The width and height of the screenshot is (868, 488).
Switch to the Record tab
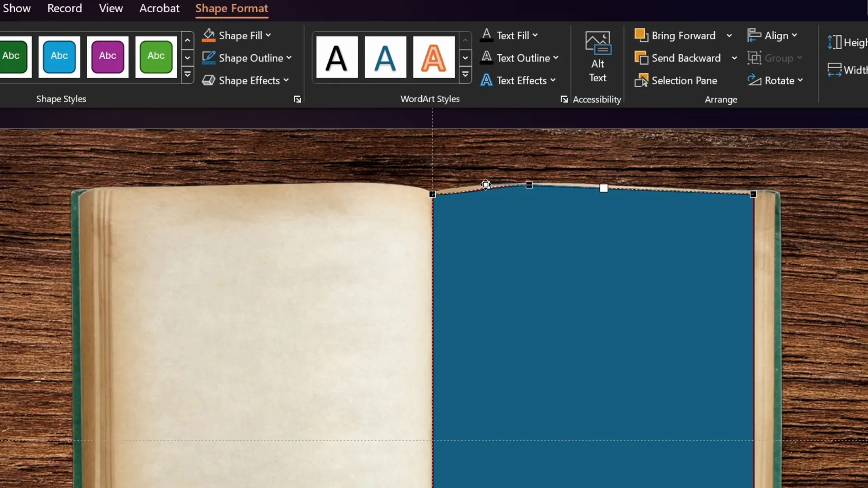65,8
